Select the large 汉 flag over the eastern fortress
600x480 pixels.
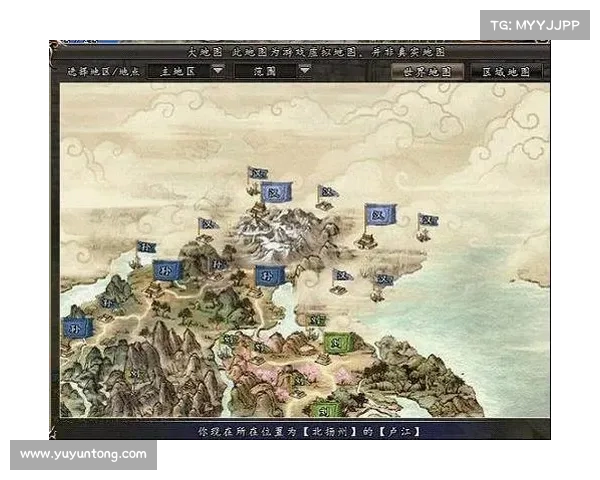(x=381, y=215)
